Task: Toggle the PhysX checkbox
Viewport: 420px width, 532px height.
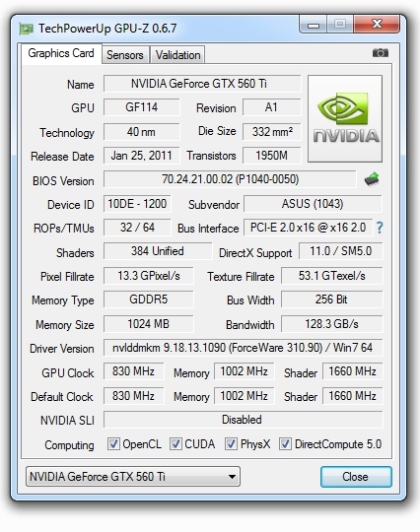Action: click(231, 443)
